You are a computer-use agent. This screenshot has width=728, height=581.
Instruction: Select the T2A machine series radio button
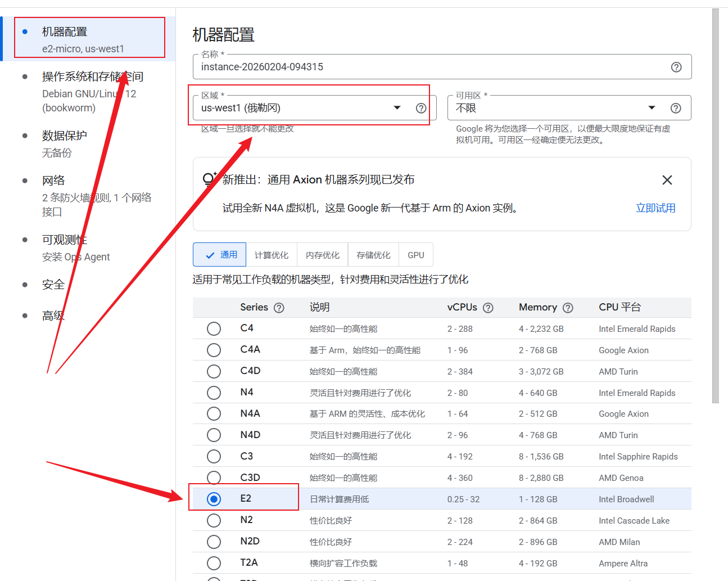coord(214,562)
